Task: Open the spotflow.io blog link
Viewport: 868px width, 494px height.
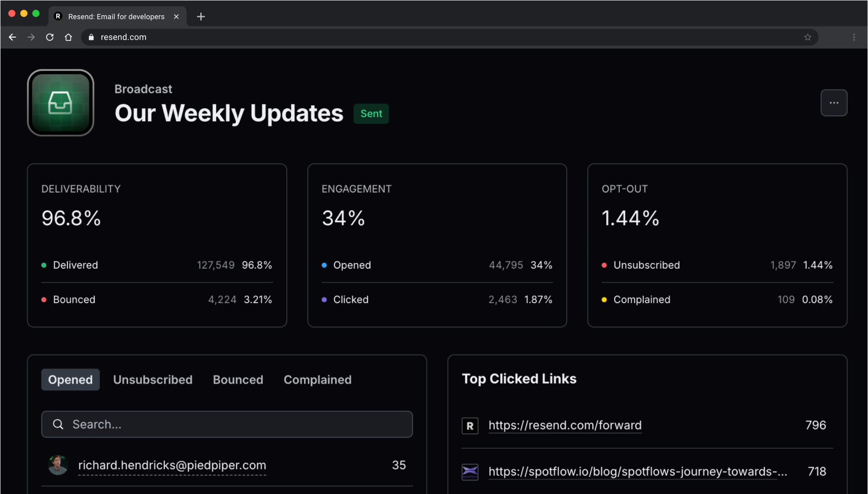Action: point(637,471)
